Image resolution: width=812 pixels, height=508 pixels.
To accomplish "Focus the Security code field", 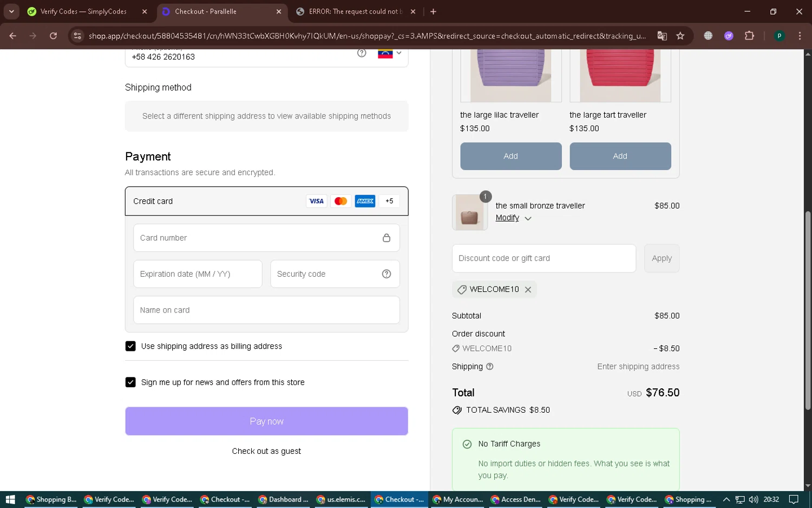I will [x=335, y=274].
